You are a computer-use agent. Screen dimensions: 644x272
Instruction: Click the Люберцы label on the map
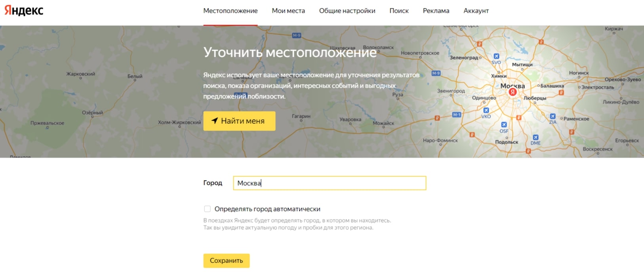click(535, 98)
